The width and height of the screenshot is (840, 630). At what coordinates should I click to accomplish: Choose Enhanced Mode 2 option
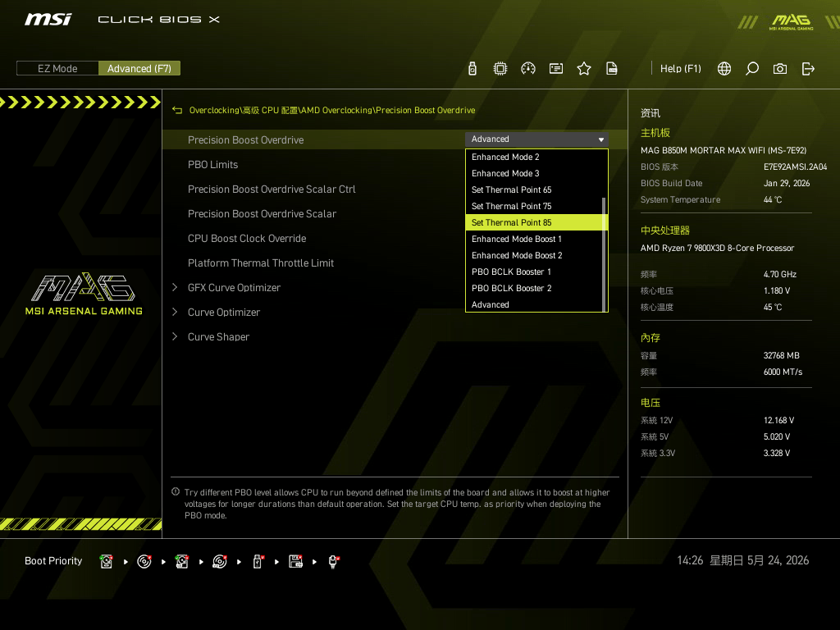pyautogui.click(x=536, y=157)
